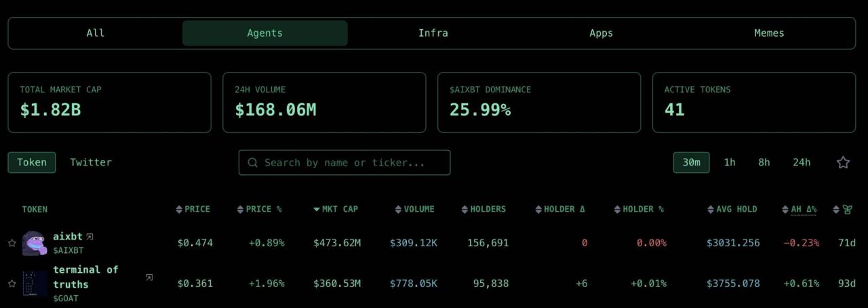Click the favorites star filter icon
This screenshot has width=868, height=308.
pyautogui.click(x=843, y=163)
